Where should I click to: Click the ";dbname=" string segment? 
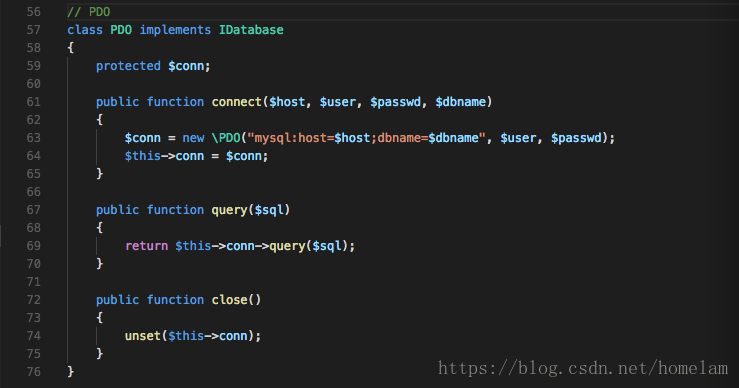(x=399, y=138)
